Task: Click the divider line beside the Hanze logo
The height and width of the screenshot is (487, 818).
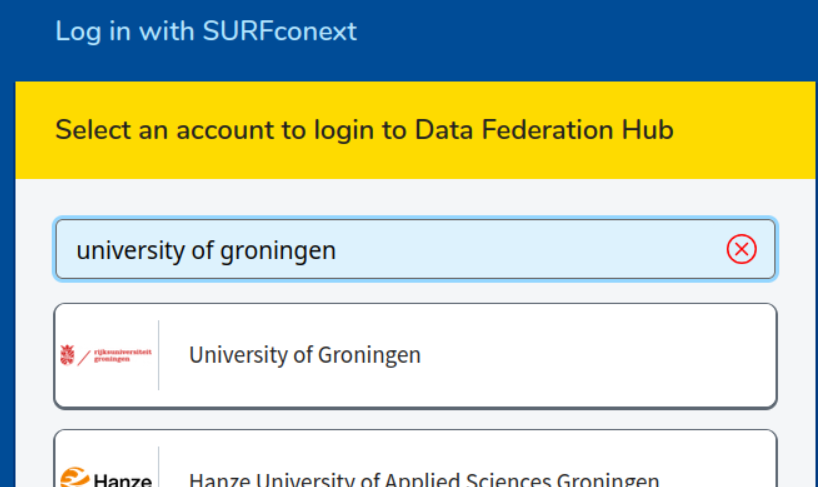Action: pos(159,467)
